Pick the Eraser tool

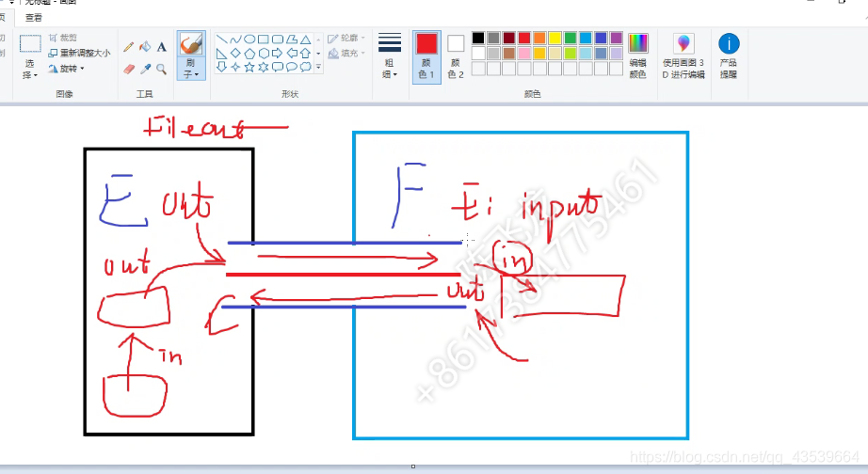[x=128, y=70]
